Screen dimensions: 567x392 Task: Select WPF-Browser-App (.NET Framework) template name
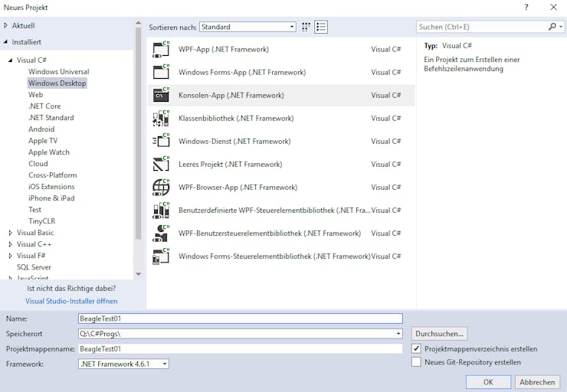click(238, 187)
